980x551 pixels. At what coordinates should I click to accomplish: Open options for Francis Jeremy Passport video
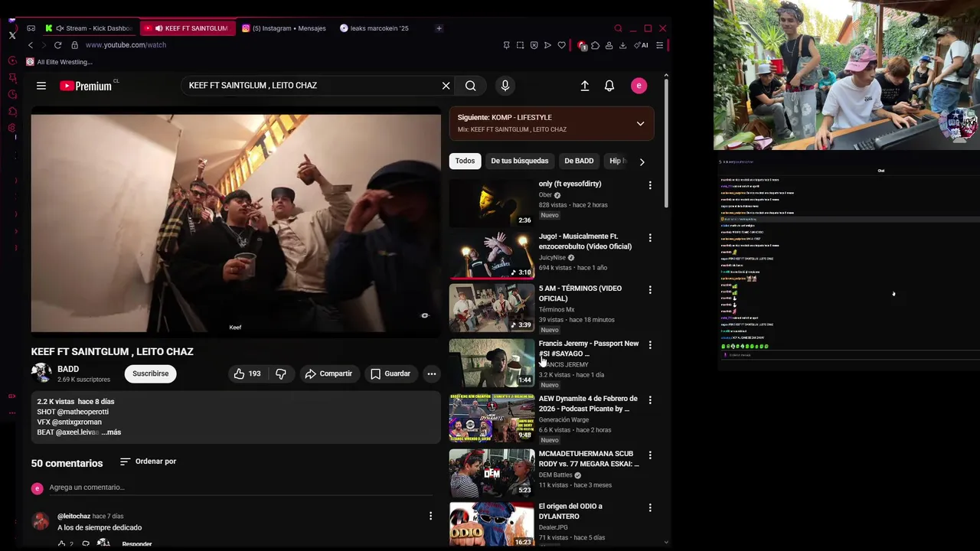click(x=650, y=345)
